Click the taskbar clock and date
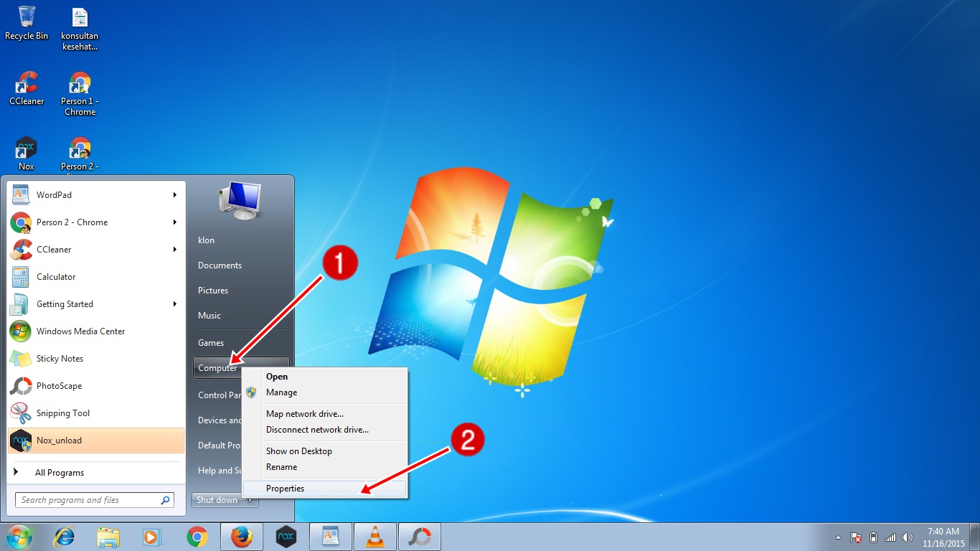Screen dimensions: 980x551 (943, 537)
